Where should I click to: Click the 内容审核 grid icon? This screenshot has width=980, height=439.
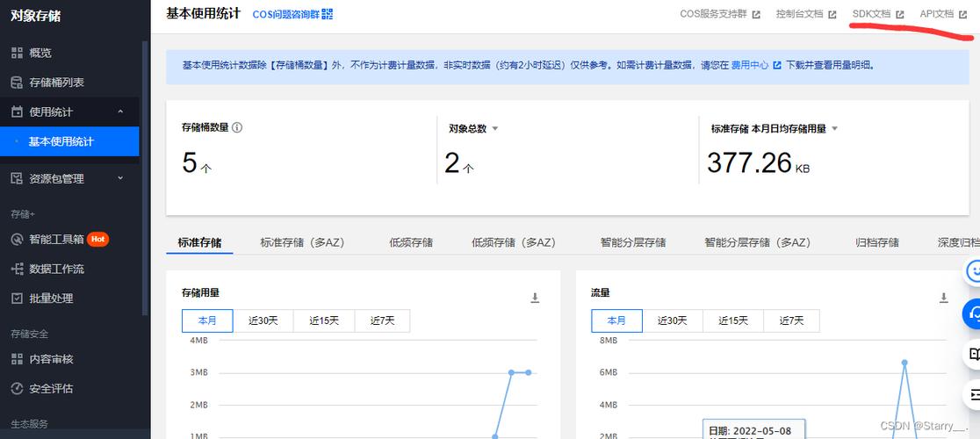click(x=17, y=359)
